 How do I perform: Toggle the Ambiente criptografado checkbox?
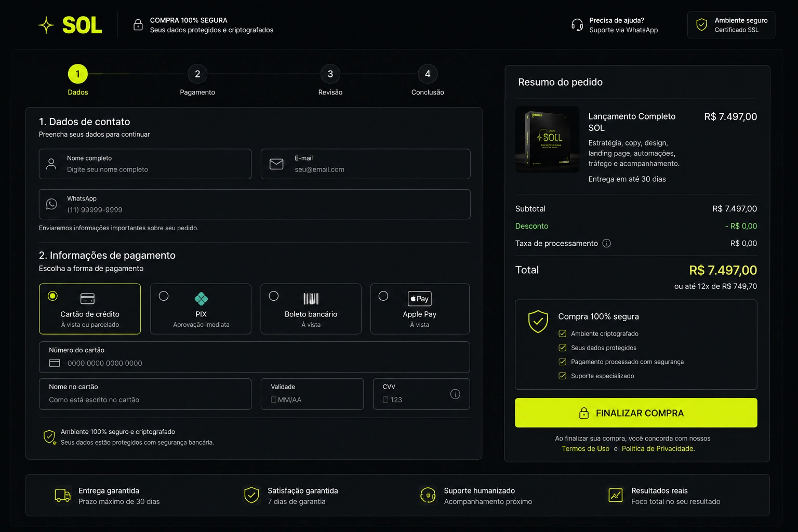coord(562,334)
